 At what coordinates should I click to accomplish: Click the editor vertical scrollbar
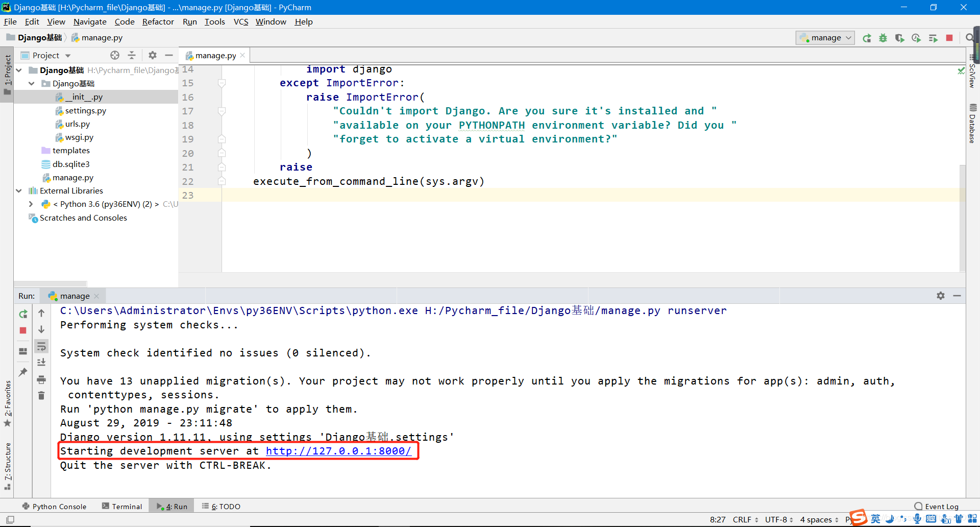pyautogui.click(x=962, y=218)
